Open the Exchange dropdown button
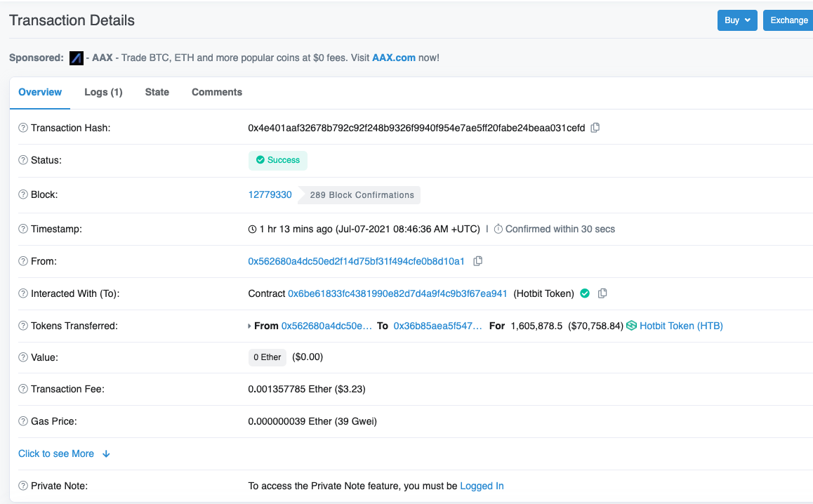813x504 pixels. [788, 20]
